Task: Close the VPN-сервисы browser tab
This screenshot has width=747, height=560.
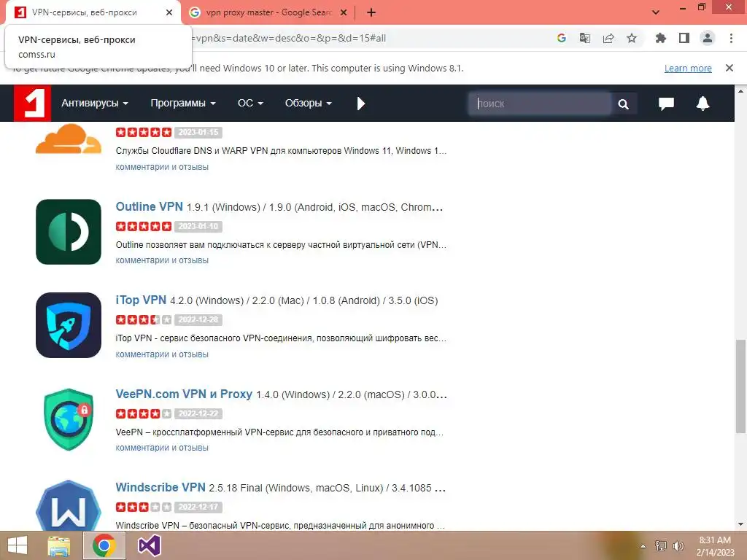Action: click(169, 12)
